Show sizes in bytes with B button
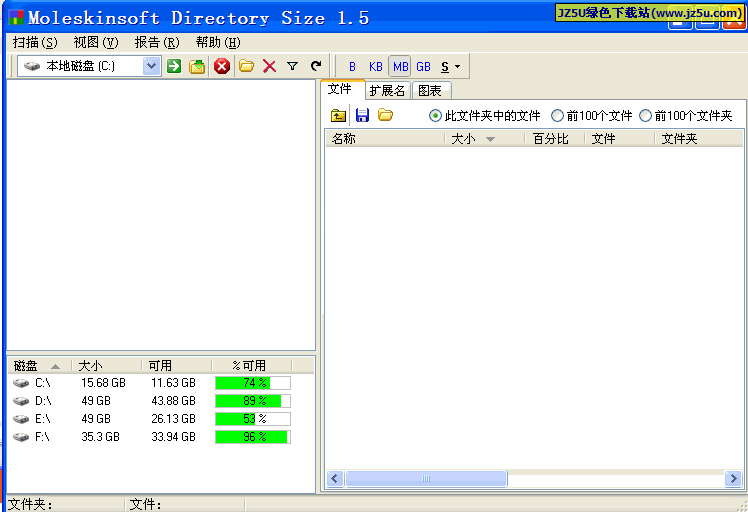The image size is (748, 512). (x=352, y=66)
